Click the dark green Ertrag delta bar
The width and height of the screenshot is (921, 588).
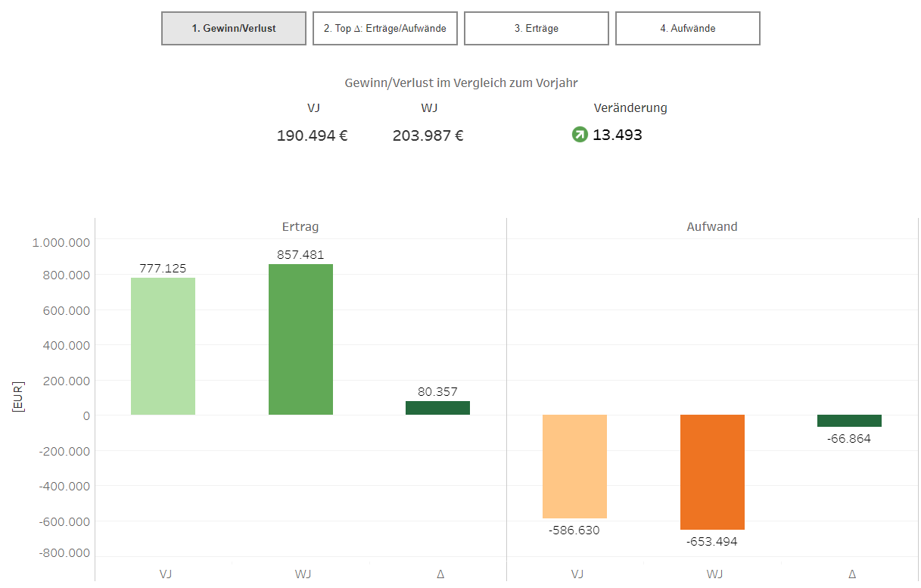tap(437, 408)
